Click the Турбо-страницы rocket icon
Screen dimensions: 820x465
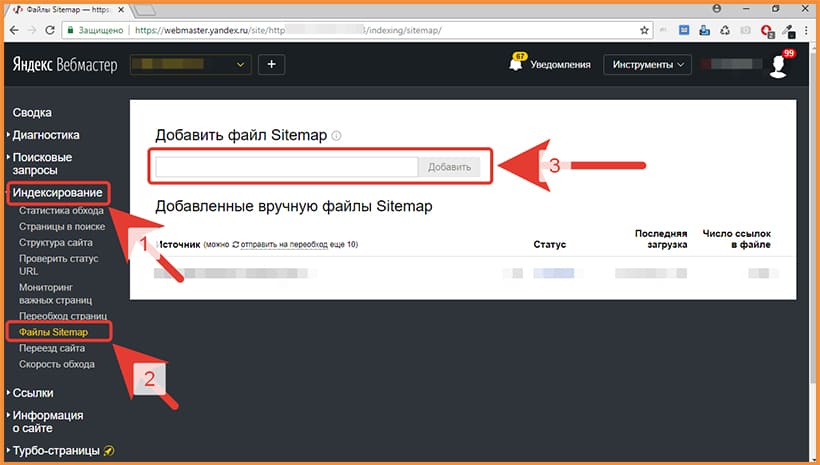pos(108,450)
